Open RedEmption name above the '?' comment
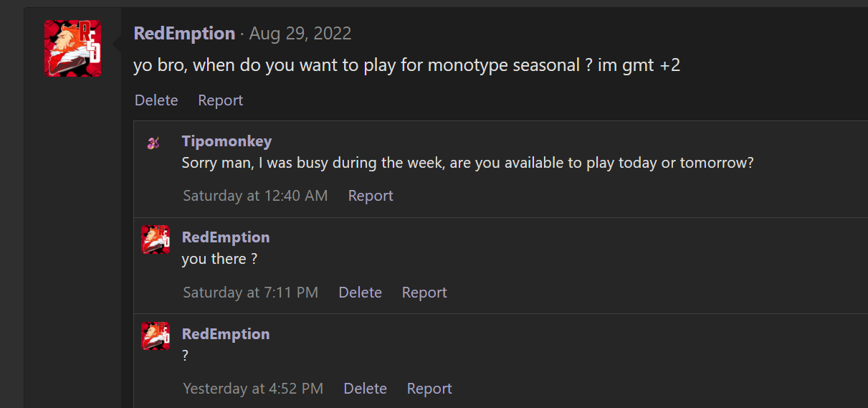 coord(226,334)
